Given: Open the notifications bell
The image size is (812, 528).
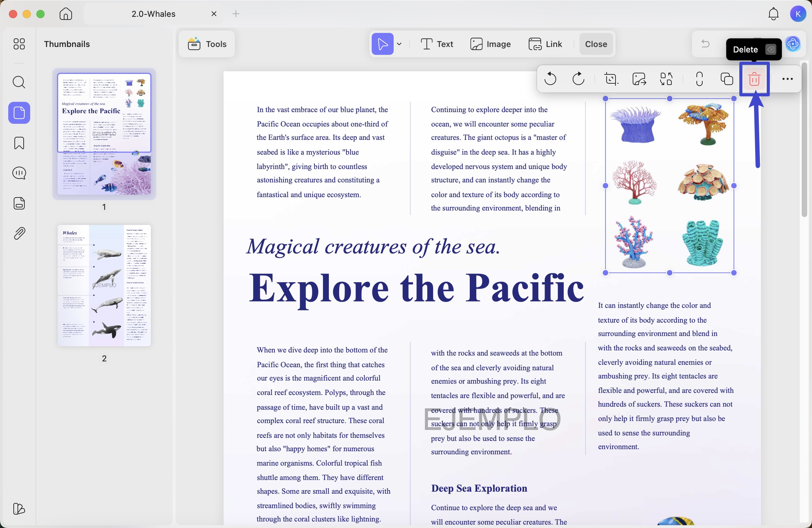Looking at the screenshot, I should click(x=774, y=14).
